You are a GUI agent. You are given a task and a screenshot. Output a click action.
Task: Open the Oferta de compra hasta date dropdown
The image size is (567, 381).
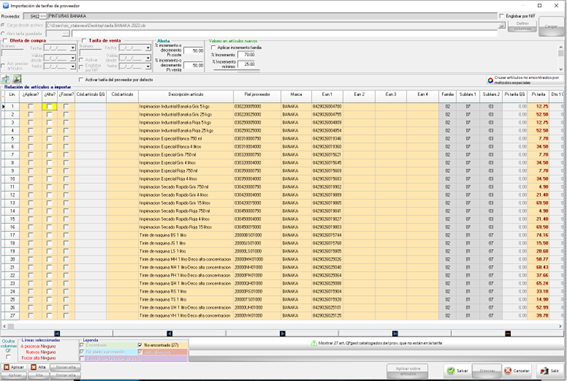coord(73,67)
